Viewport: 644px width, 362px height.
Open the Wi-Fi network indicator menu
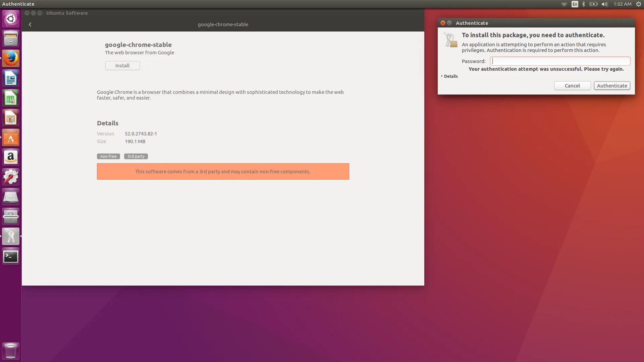coord(564,4)
